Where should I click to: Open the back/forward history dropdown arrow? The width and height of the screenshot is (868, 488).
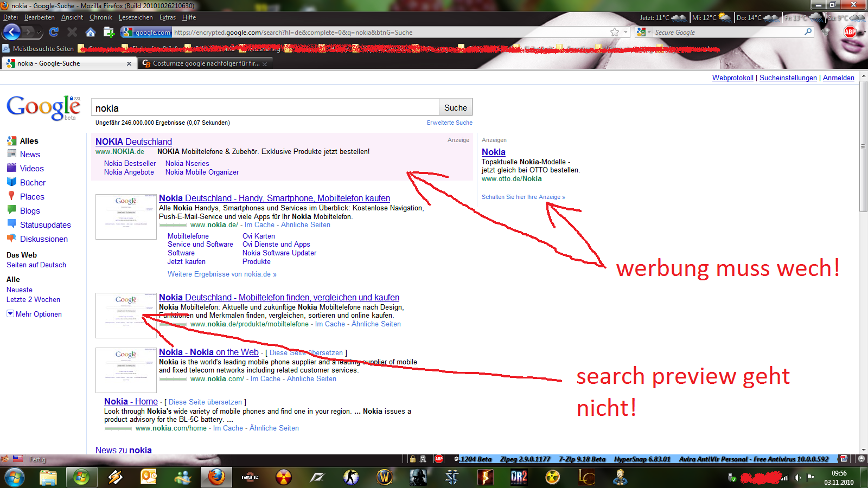[39, 33]
